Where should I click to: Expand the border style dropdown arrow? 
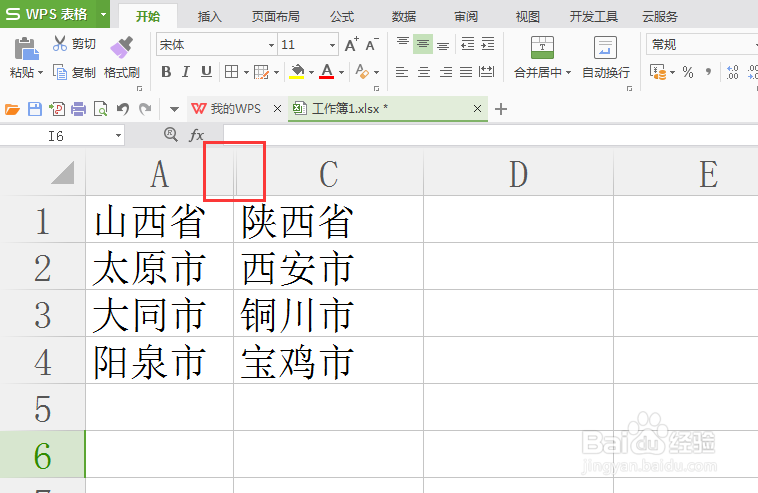(246, 72)
